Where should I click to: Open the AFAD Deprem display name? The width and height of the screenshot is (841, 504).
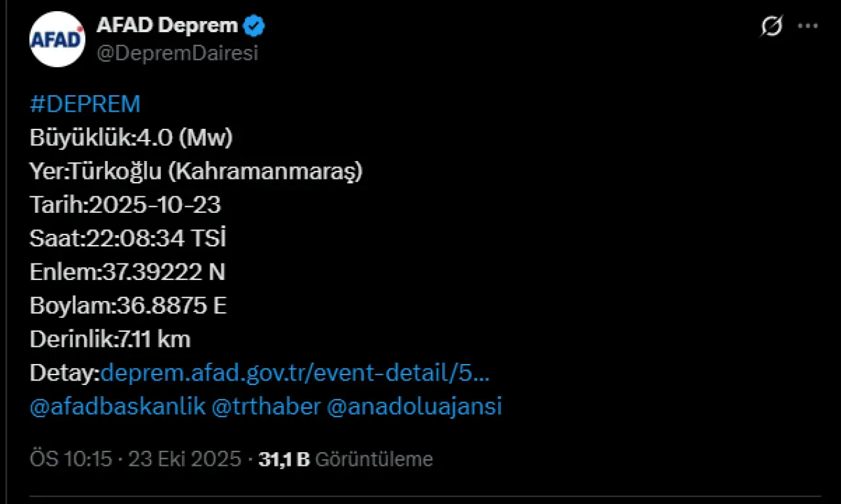[x=167, y=26]
